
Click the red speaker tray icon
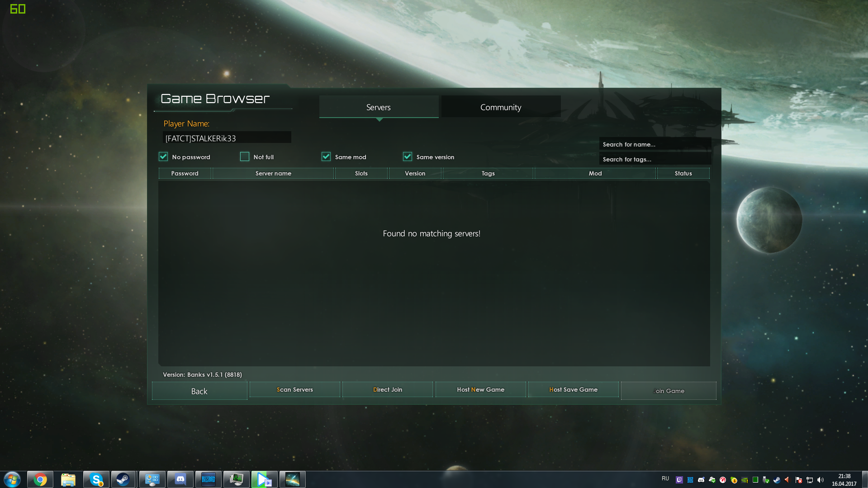coord(787,480)
